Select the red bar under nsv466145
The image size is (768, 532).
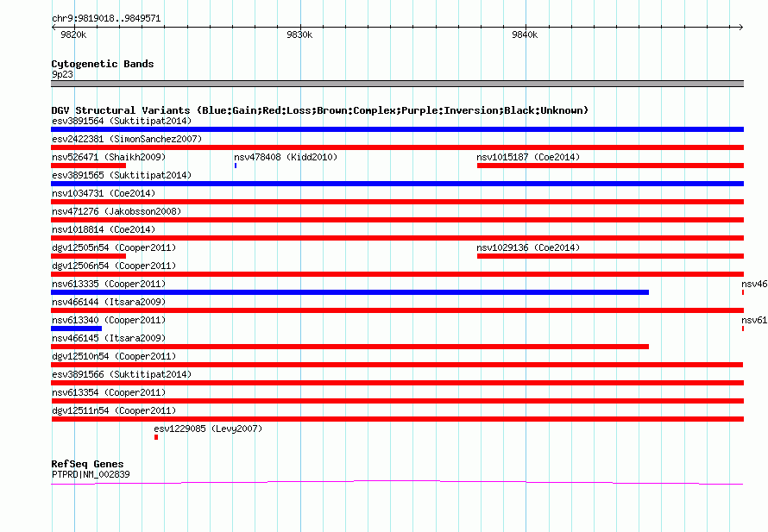(349, 347)
